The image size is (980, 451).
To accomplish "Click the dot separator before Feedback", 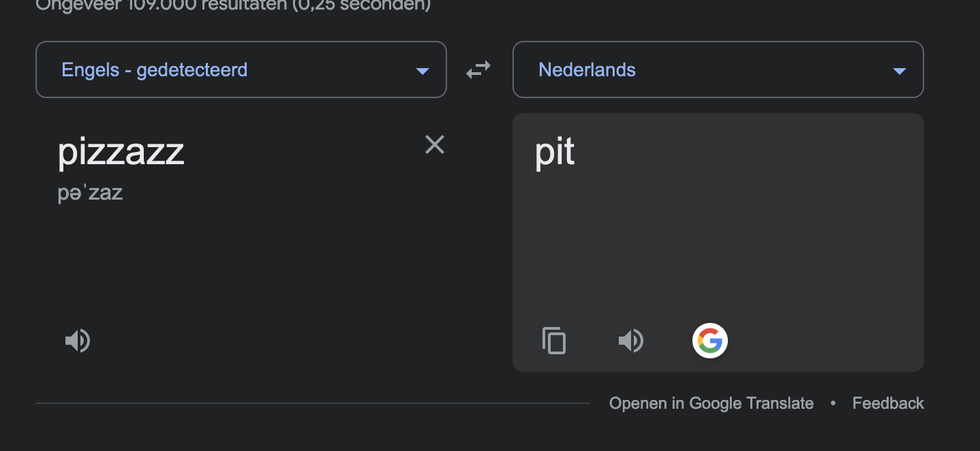I will pyautogui.click(x=833, y=403).
